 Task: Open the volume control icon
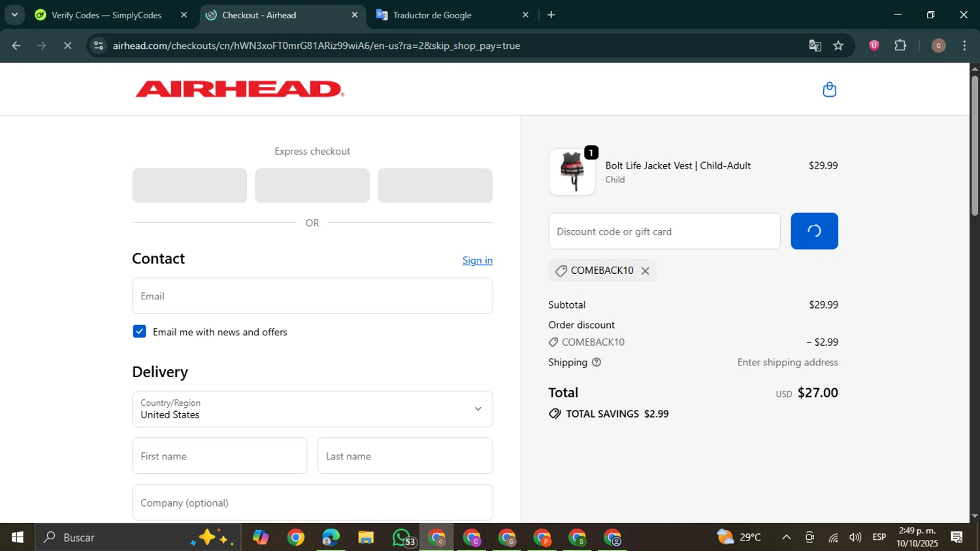click(855, 537)
